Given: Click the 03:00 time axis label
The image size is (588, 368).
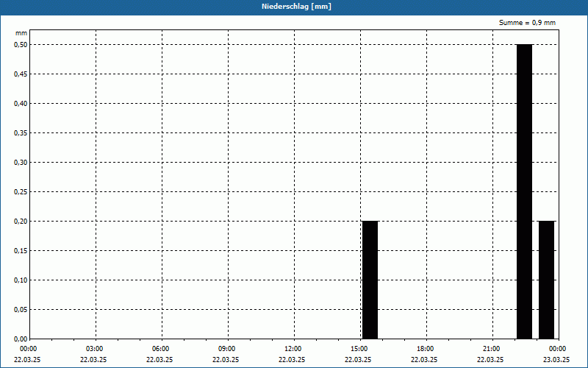Looking at the screenshot, I should [x=95, y=349].
